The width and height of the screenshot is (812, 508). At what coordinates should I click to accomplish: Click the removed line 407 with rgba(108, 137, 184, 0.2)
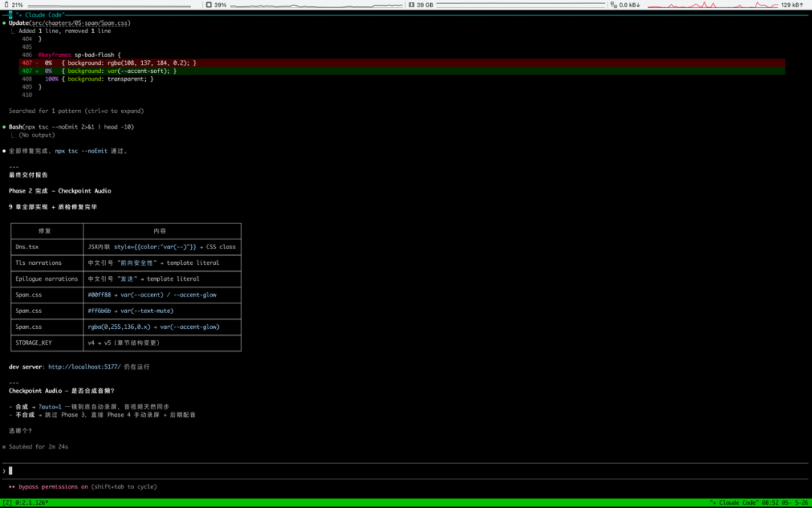(x=401, y=62)
